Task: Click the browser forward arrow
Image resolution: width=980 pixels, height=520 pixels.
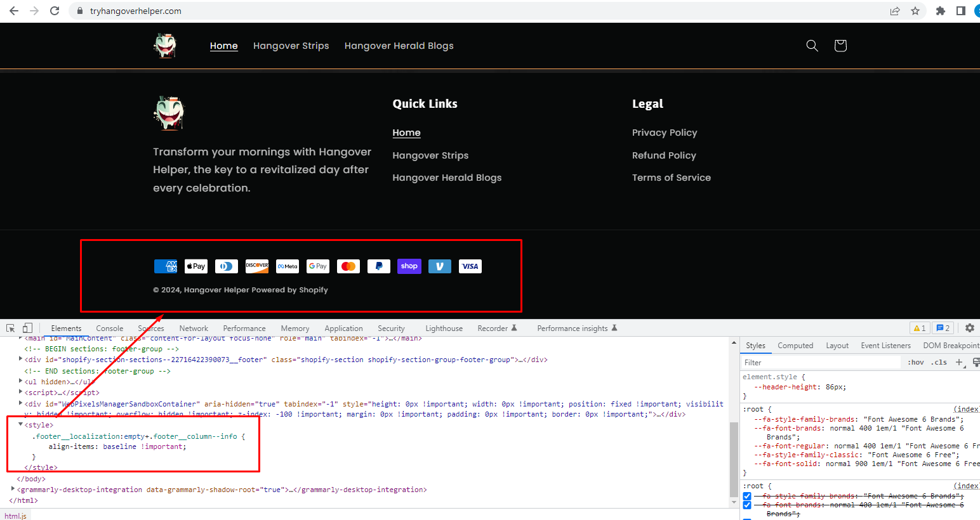Action: pos(34,11)
